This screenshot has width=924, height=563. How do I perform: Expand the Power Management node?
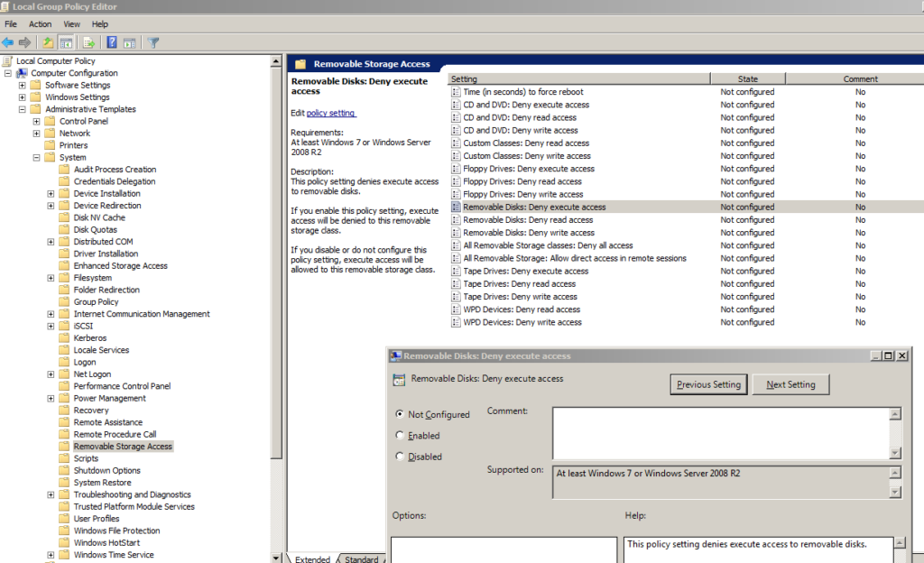[51, 398]
